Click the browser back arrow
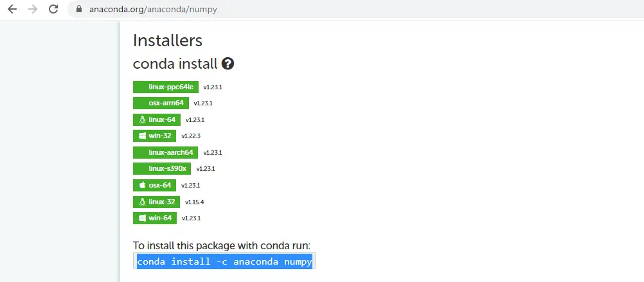Screen dimensions: 644x282 (12, 9)
